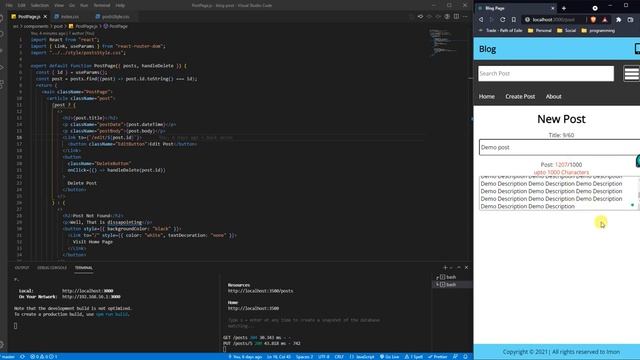Click the Brave rewards triangle icon
The height and width of the screenshot is (360, 640).
(605, 20)
